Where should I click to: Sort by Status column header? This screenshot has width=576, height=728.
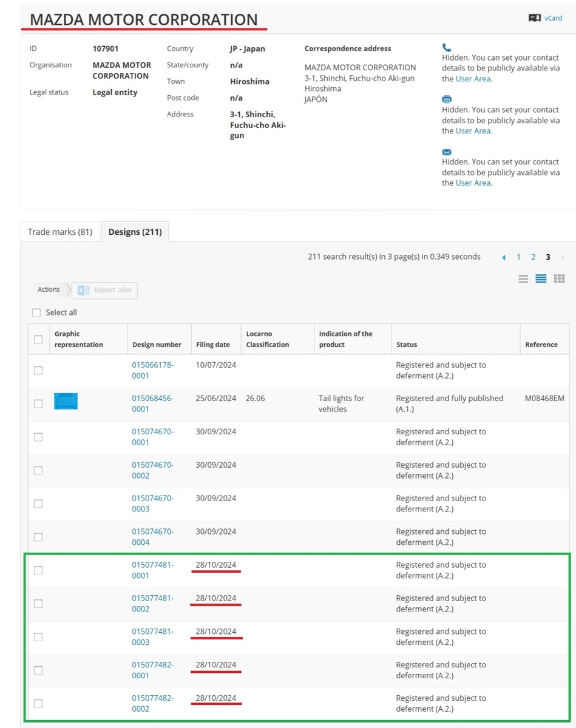[x=407, y=345]
